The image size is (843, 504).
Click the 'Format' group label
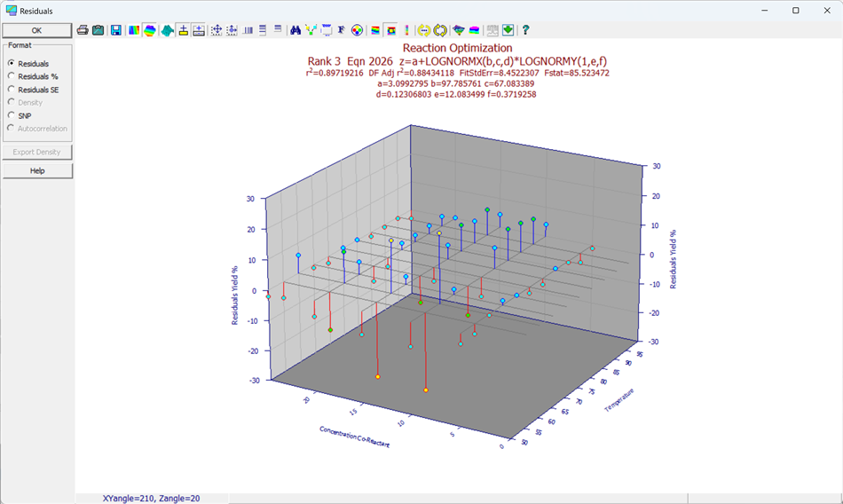(20, 45)
